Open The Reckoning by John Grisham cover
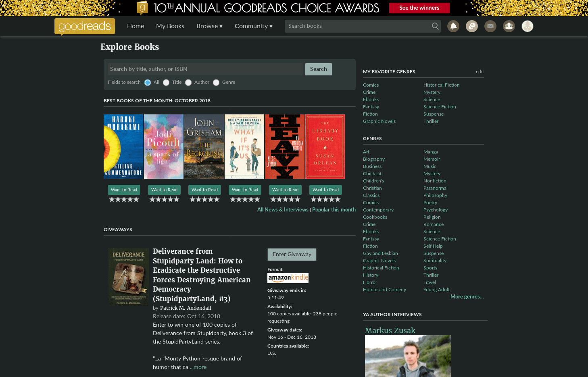 pos(204,147)
